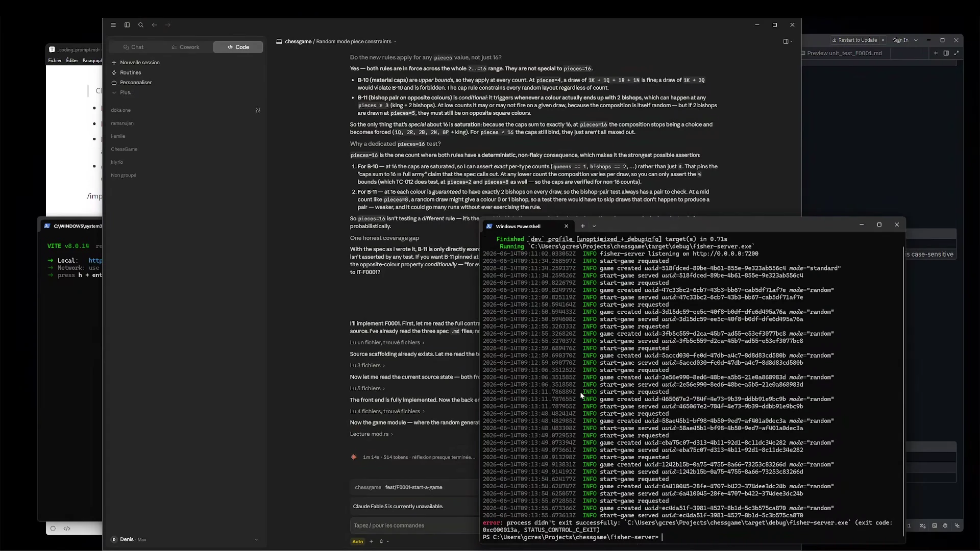Add a new PowerShell terminal tab
980x551 pixels.
[582, 226]
